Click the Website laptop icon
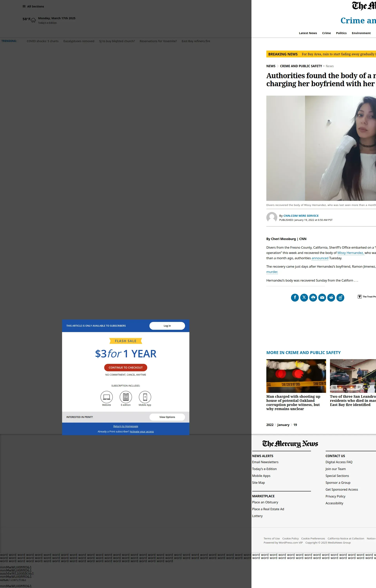Viewport: 376px width, 588px height. tap(107, 397)
